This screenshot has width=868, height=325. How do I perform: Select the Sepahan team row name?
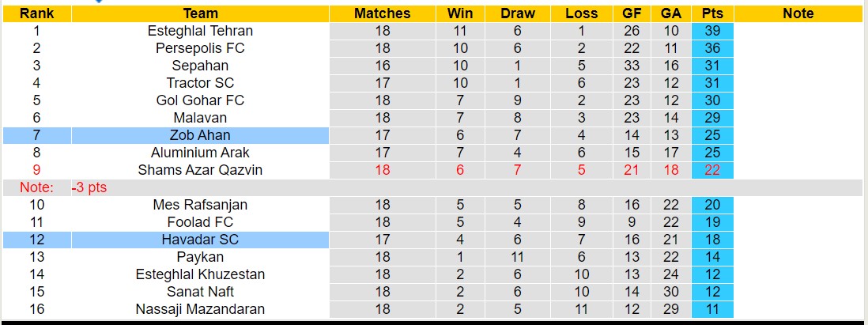point(200,66)
